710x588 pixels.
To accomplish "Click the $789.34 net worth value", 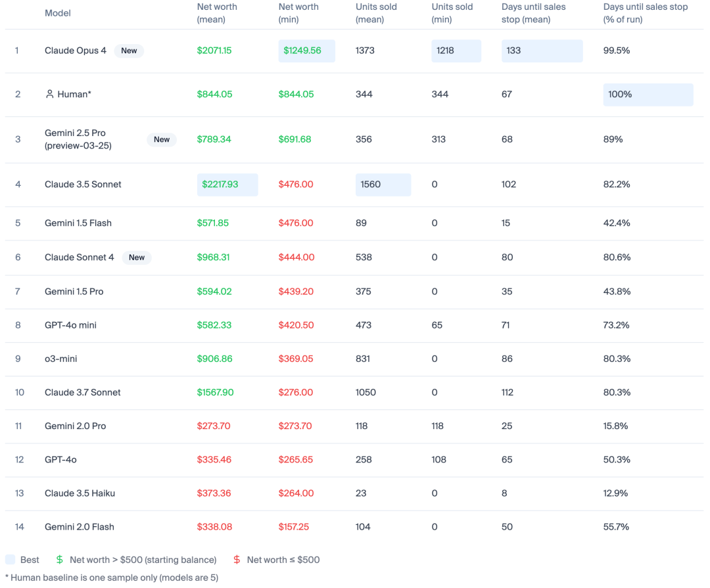I will [214, 139].
